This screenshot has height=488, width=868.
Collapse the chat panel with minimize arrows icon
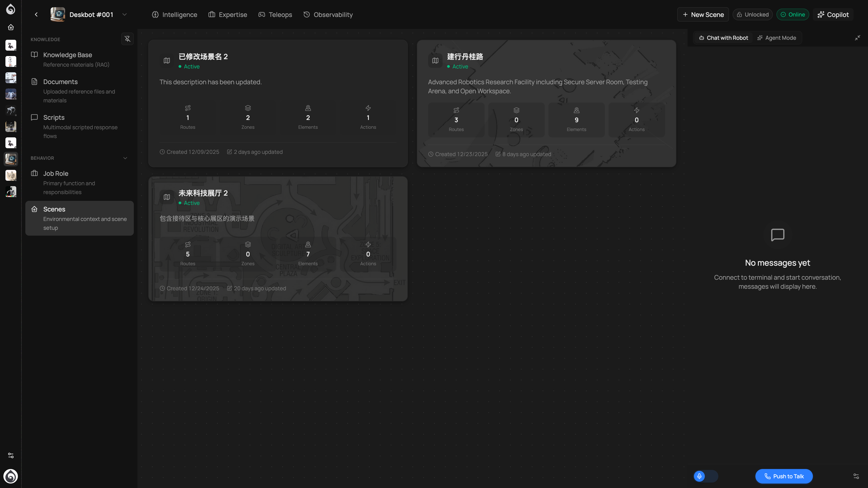pyautogui.click(x=857, y=38)
